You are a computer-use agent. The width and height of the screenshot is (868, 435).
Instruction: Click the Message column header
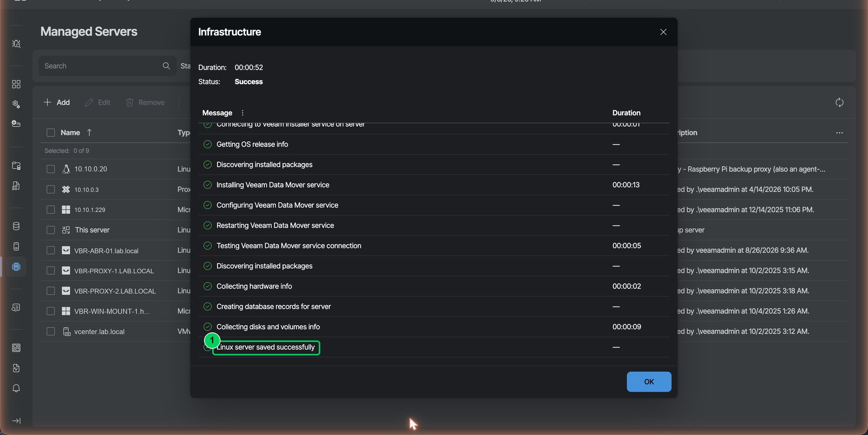coord(217,113)
